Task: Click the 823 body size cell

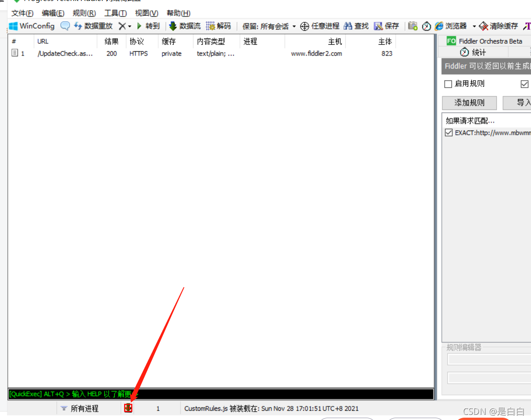Action: pos(387,54)
